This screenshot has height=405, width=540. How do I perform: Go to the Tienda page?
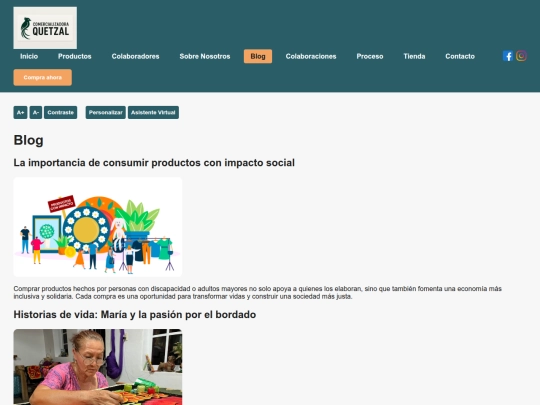[x=414, y=56]
